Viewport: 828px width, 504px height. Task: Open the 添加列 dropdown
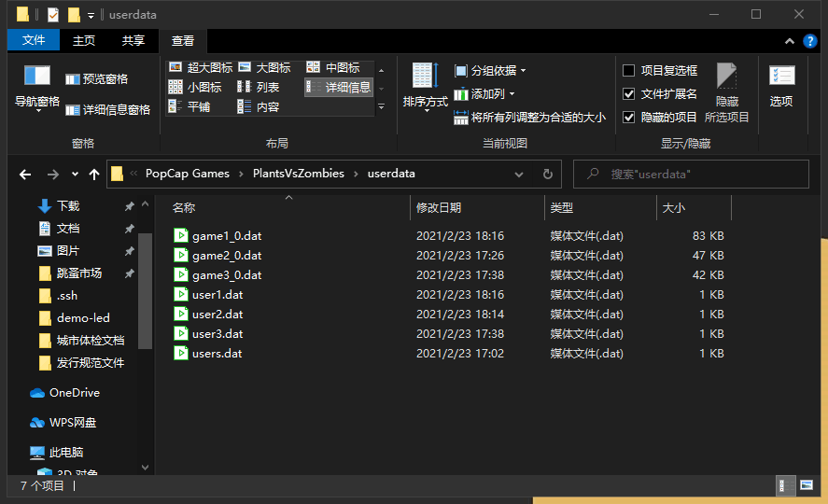(x=484, y=94)
